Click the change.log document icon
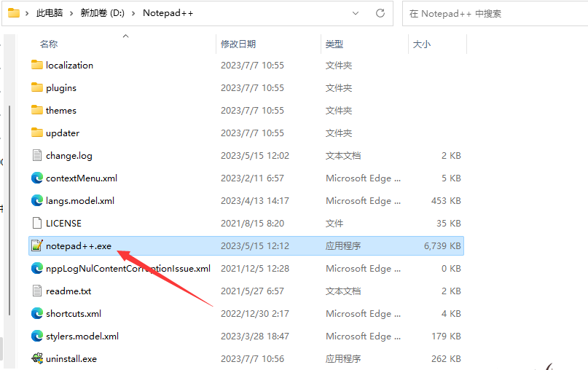The height and width of the screenshot is (370, 588). tap(37, 155)
